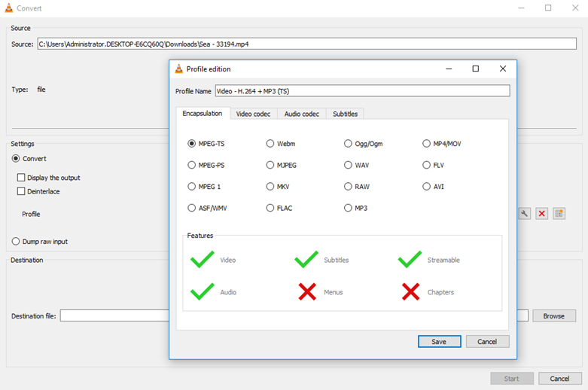The image size is (588, 390).
Task: Choose MPEG 1 encapsulation
Action: [192, 187]
